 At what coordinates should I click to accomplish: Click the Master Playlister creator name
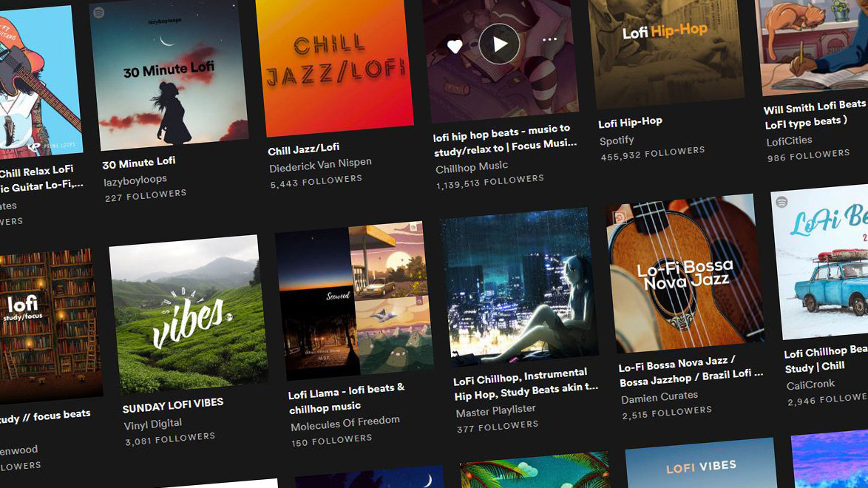pyautogui.click(x=496, y=410)
